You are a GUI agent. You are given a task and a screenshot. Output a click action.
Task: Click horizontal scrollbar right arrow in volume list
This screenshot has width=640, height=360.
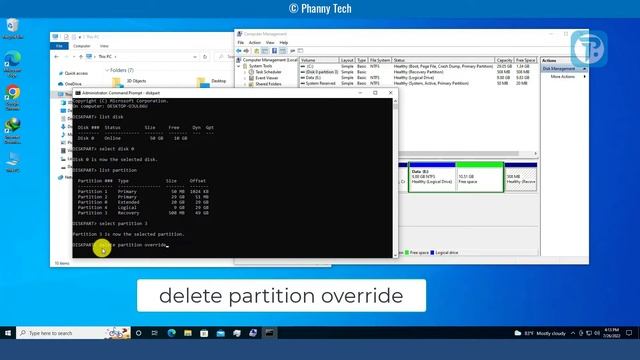[x=536, y=154]
